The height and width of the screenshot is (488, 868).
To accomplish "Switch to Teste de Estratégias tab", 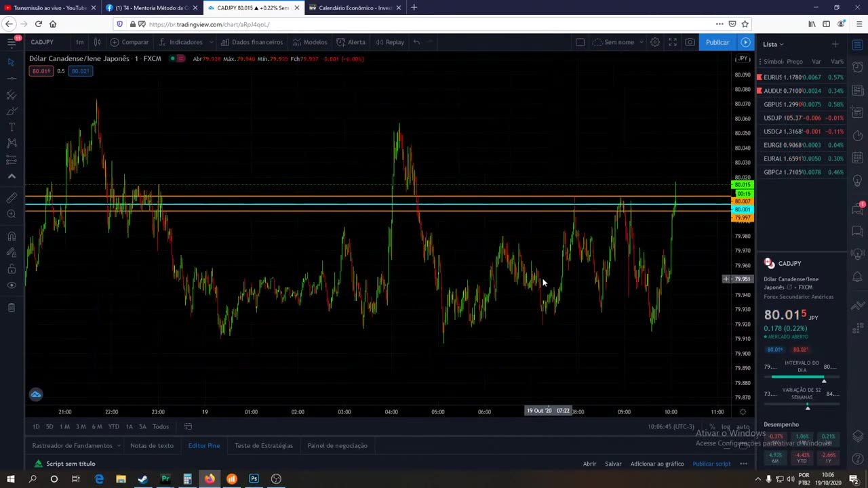I will click(x=264, y=445).
